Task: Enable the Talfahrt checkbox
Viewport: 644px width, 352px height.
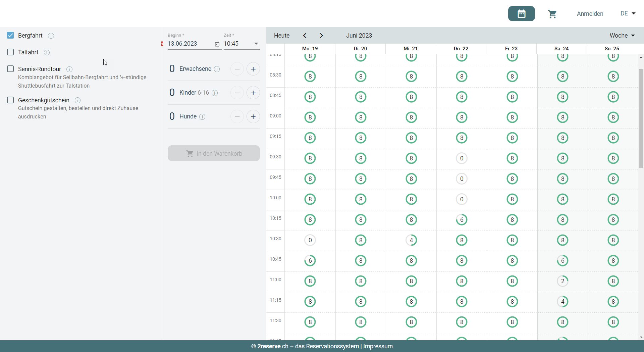Action: click(10, 52)
